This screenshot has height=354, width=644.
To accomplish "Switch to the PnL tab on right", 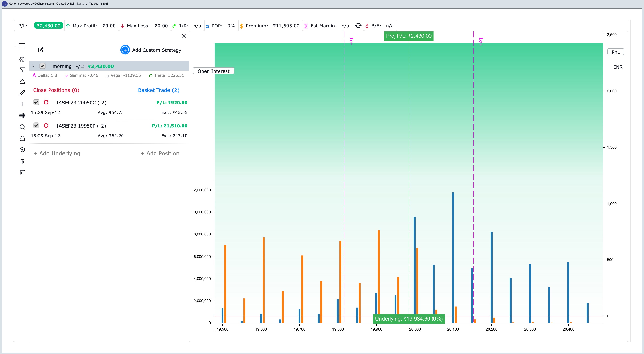I will [x=615, y=52].
